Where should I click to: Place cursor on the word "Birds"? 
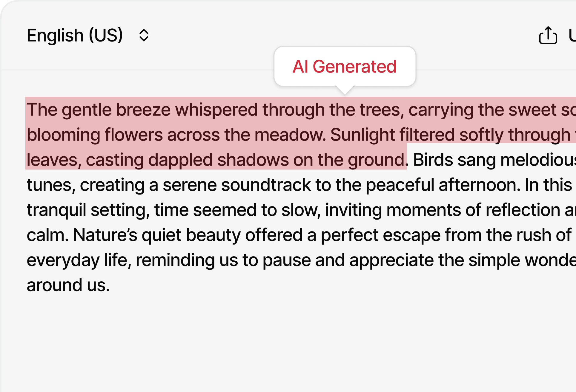click(x=433, y=160)
